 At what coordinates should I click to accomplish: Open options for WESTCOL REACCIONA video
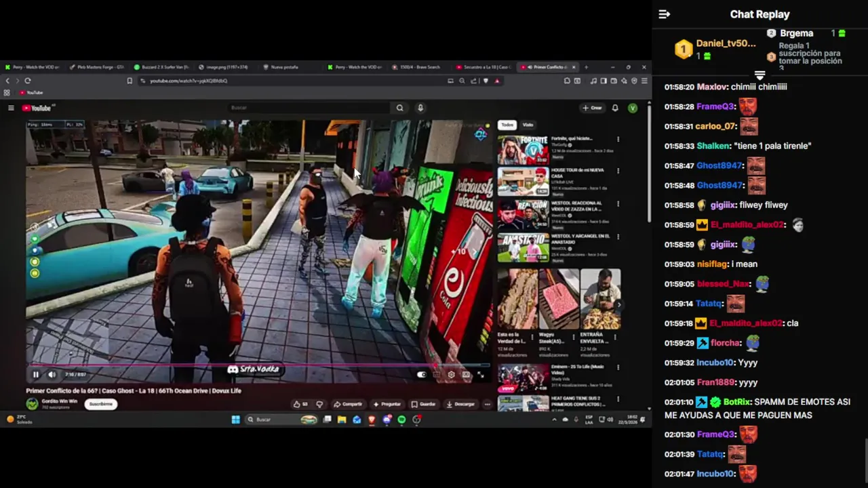618,205
